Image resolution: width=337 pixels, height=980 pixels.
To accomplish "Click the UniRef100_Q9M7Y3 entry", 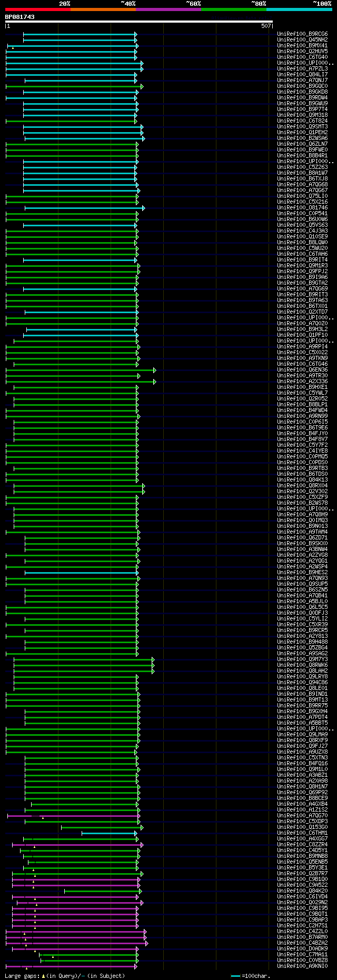I will (x=302, y=659).
